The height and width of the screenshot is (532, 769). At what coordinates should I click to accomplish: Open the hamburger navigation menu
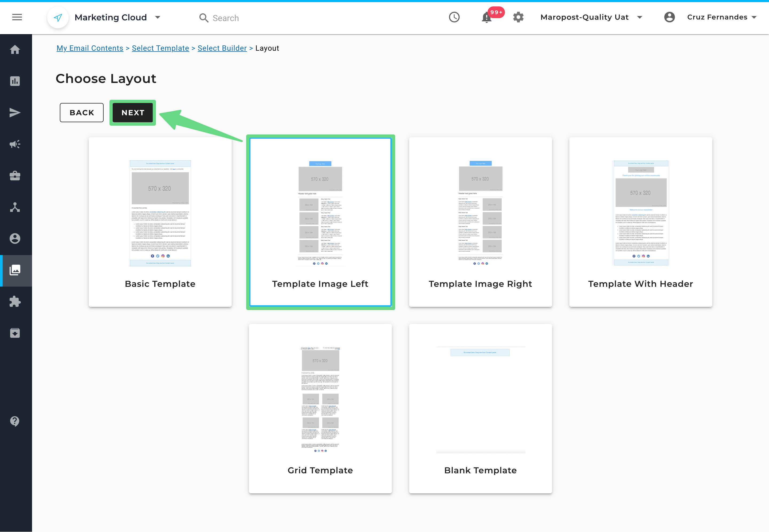pyautogui.click(x=17, y=17)
